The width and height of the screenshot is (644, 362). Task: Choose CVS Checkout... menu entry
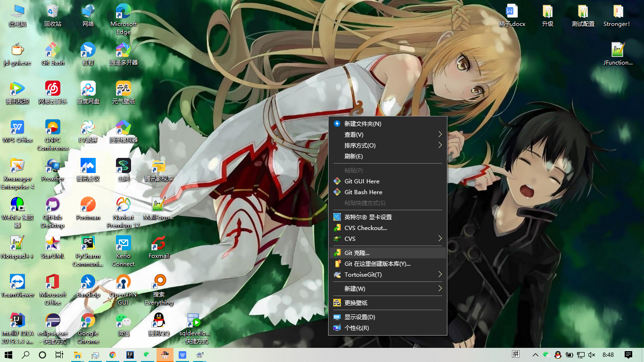click(x=388, y=228)
